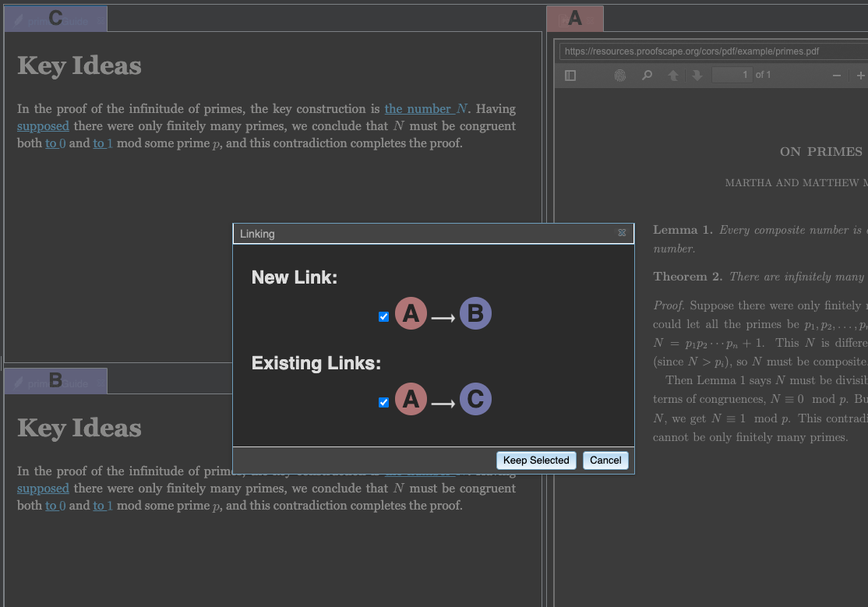Select tab labeled B in the lower pane
Viewport: 868px width, 607px height.
click(55, 381)
